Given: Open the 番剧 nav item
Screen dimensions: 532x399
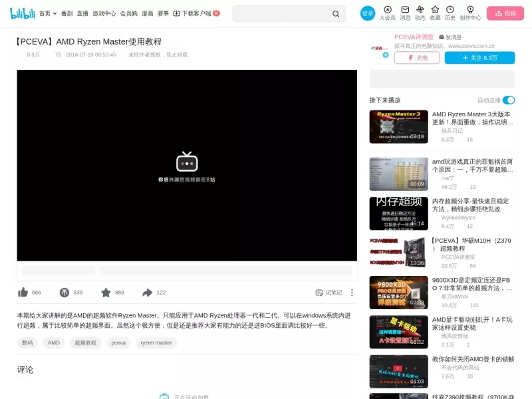Looking at the screenshot, I should (67, 13).
